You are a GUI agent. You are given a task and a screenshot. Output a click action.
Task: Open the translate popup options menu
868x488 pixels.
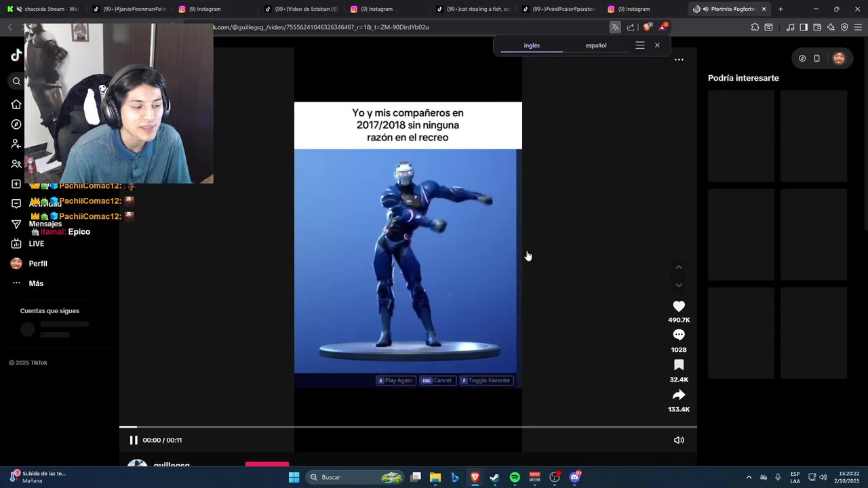(x=639, y=45)
